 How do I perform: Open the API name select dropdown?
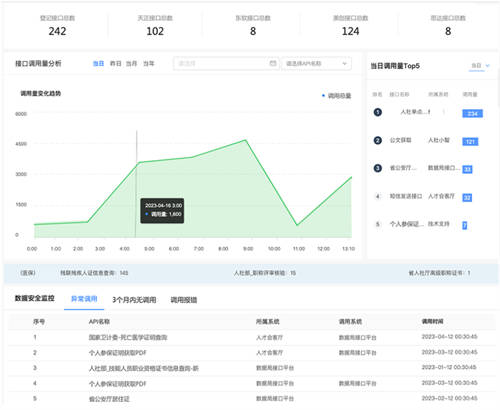[316, 63]
